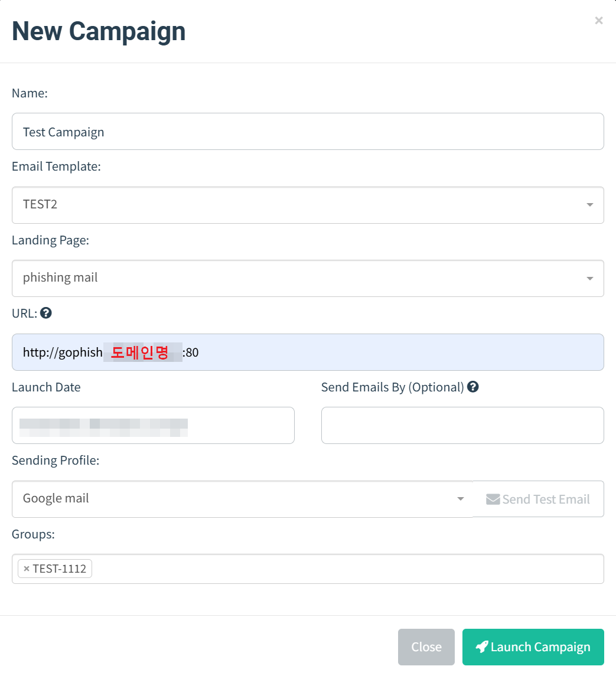Open the Email Template dropdown
The image size is (616, 676).
[x=308, y=205]
